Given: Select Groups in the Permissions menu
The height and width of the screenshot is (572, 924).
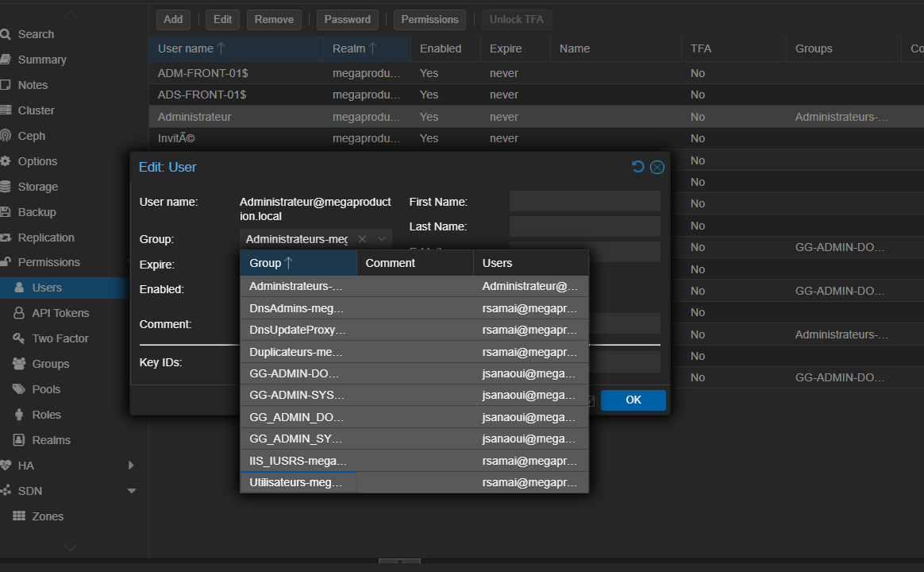Looking at the screenshot, I should (51, 364).
